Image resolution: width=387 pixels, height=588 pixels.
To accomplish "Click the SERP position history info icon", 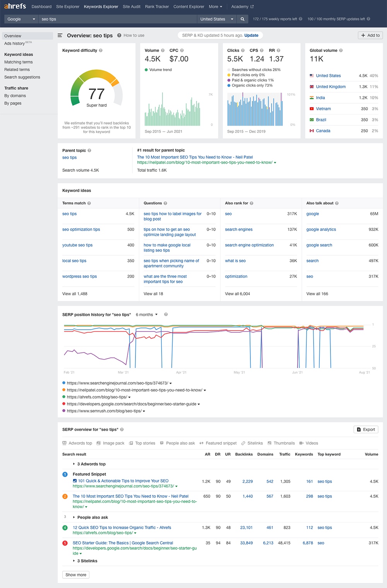I will point(166,315).
